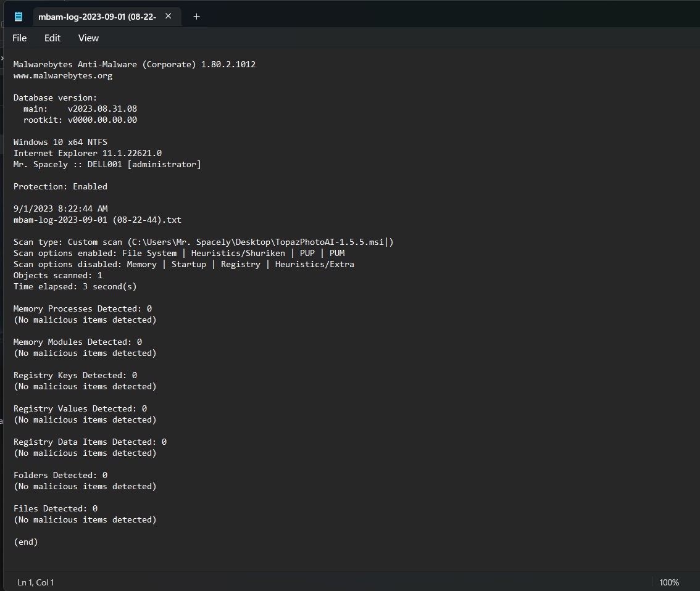Click the 'Scan options disabled' line
Viewport: 700px width, 591px height.
click(x=184, y=265)
